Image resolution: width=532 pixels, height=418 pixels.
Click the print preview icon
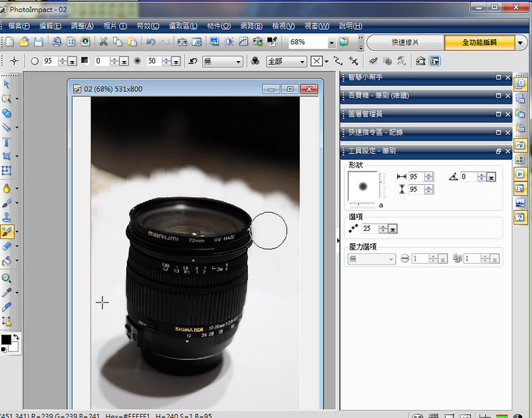click(57, 42)
